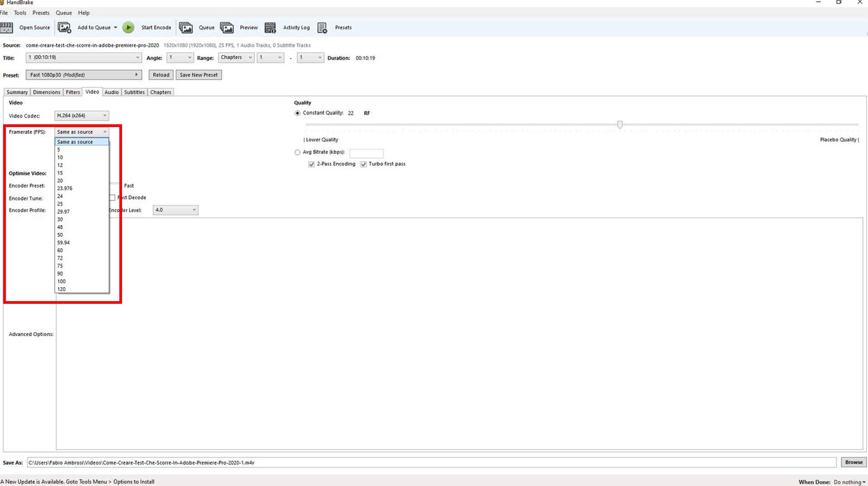The width and height of the screenshot is (868, 486).
Task: Open the Tools menu
Action: [x=20, y=13]
